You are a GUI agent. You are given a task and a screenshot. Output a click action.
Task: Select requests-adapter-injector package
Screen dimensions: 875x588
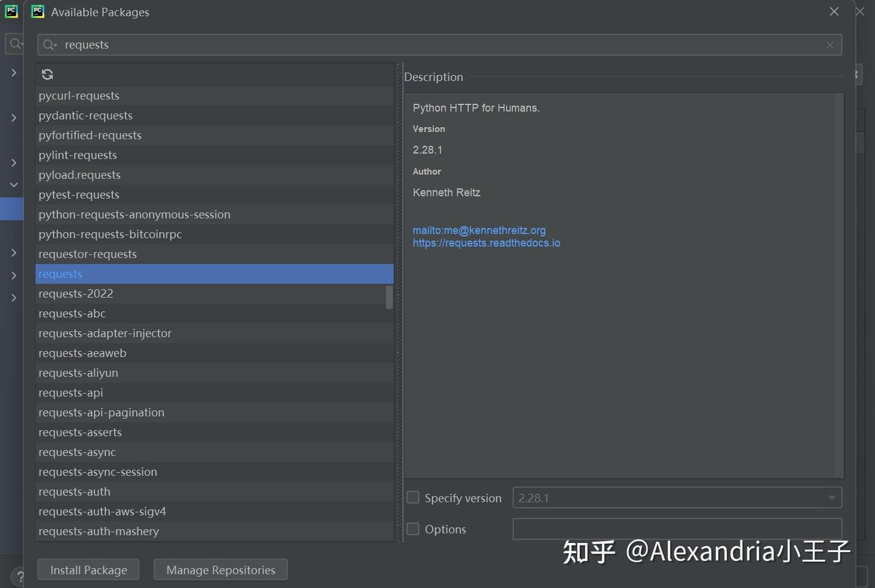(214, 333)
